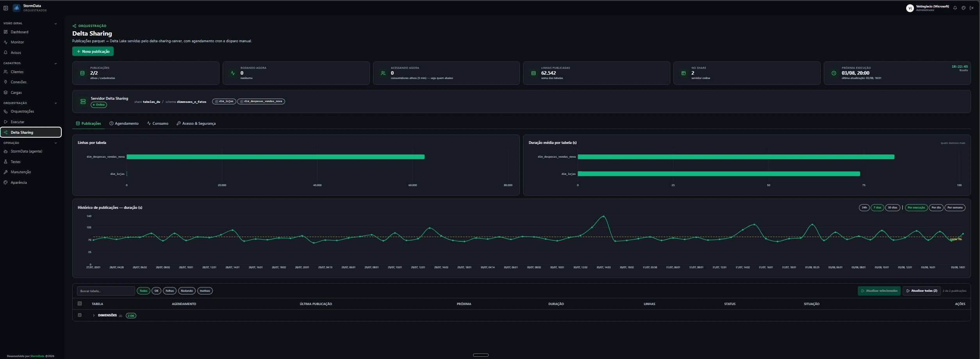980x359 pixels.
Task: Click the Acessando Agora users icon
Action: pos(383,73)
